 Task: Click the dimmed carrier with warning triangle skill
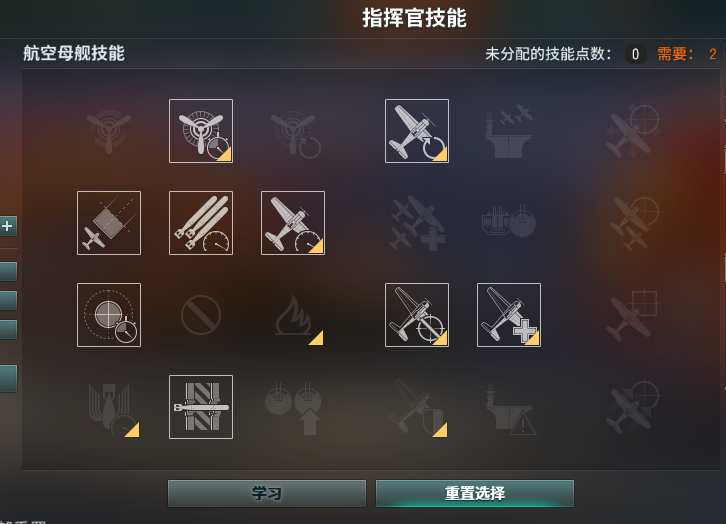[x=509, y=407]
